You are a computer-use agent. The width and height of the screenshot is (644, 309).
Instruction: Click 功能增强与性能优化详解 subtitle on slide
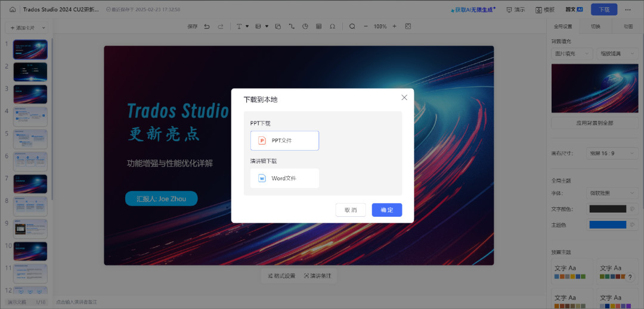point(170,163)
